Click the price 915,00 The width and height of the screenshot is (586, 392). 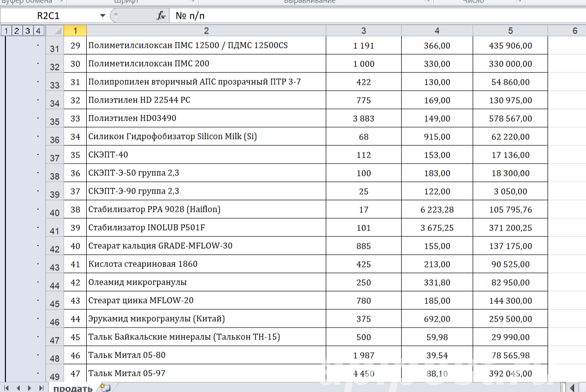coord(437,136)
